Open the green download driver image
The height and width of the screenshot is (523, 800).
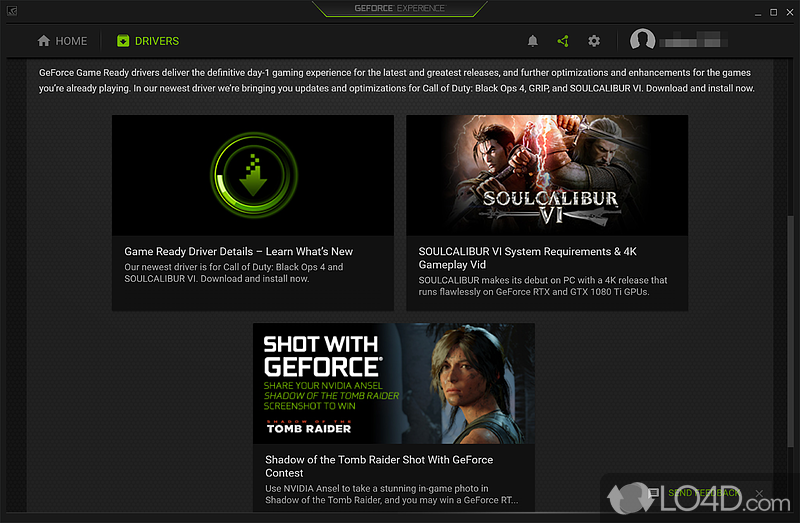pos(253,175)
